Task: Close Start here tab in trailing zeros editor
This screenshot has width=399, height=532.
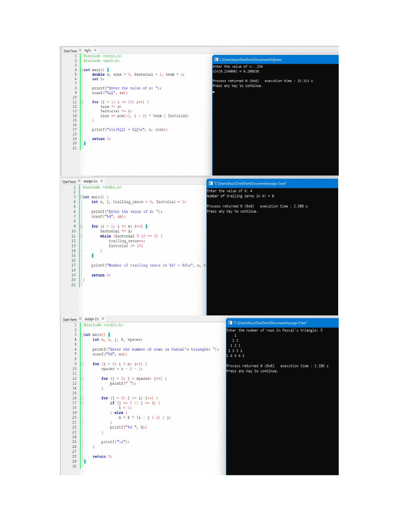Action: click(x=79, y=181)
